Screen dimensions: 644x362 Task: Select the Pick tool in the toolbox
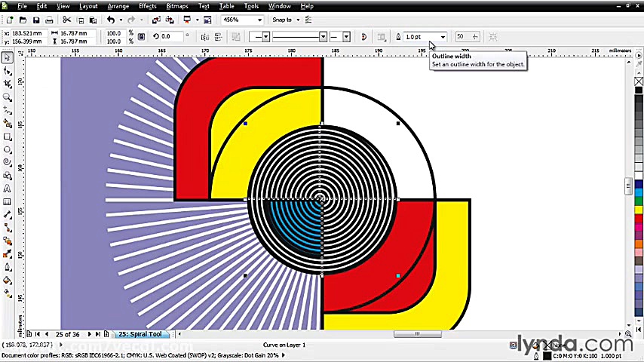pos(8,57)
